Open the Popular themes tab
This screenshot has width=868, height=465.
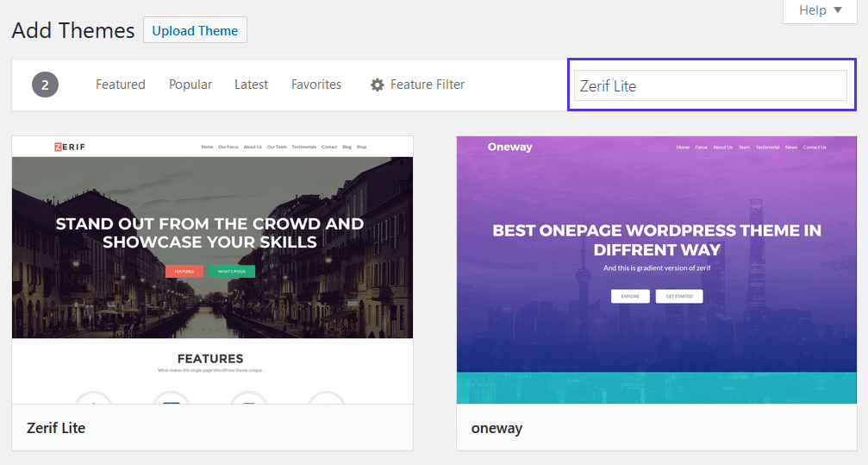(190, 85)
